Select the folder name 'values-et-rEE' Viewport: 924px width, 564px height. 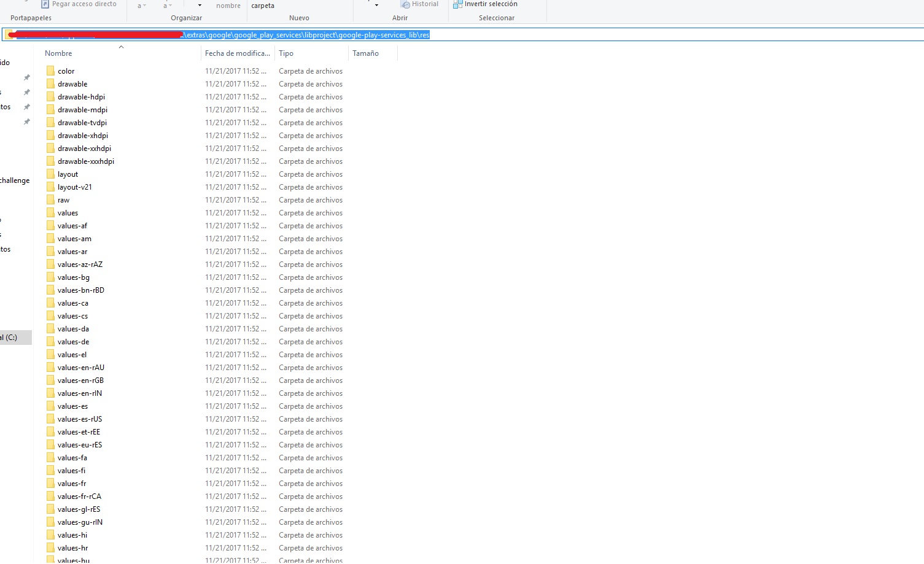pos(79,432)
